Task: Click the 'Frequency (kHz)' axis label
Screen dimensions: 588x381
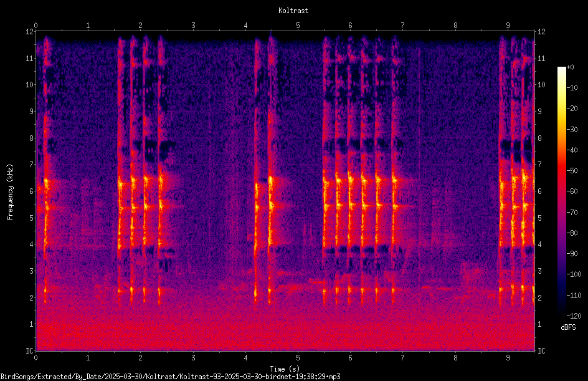Action: point(10,192)
